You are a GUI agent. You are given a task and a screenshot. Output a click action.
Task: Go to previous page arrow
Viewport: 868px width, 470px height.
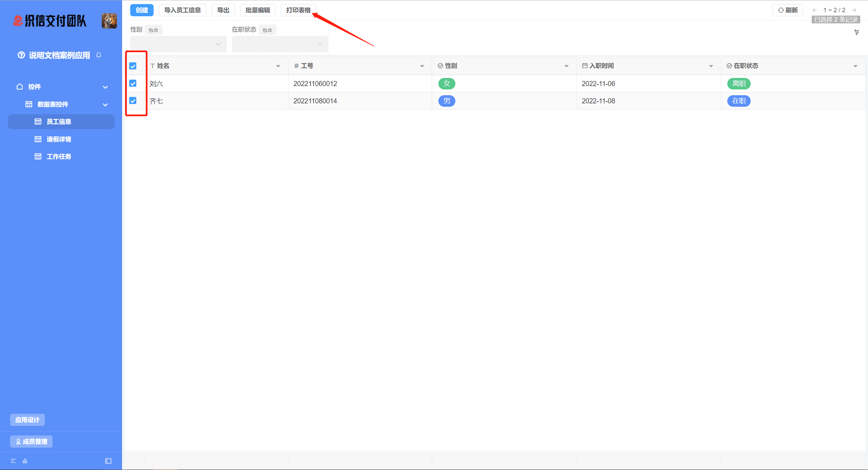[x=814, y=10]
